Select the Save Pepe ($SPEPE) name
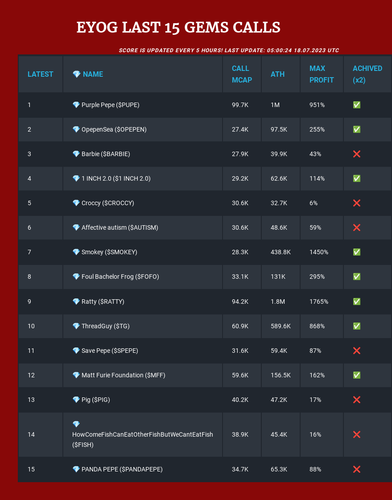 (x=110, y=350)
